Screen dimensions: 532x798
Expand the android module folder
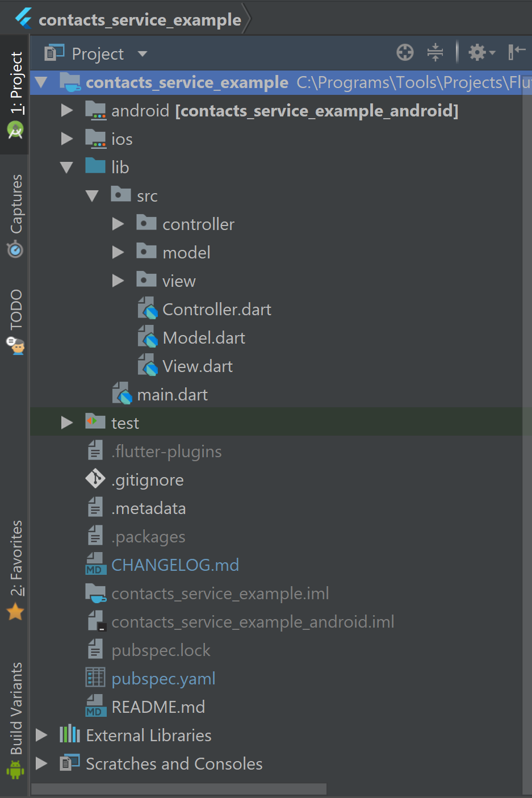tap(66, 110)
